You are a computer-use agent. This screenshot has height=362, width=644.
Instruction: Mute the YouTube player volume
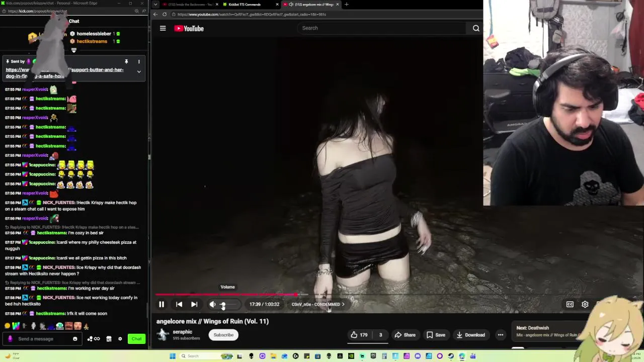pyautogui.click(x=212, y=304)
